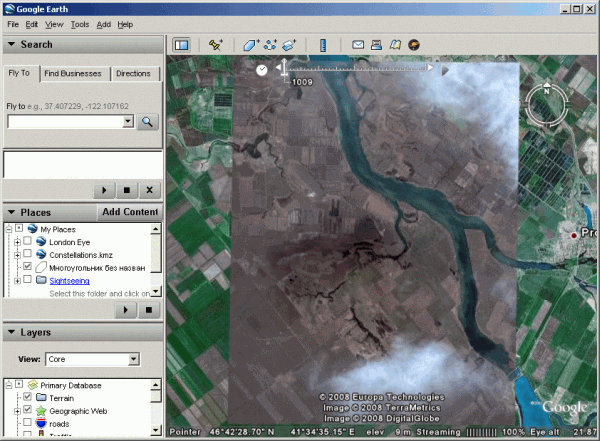Image resolution: width=600 pixels, height=441 pixels.
Task: Uncheck the Geographic Web checkbox
Action: [27, 410]
